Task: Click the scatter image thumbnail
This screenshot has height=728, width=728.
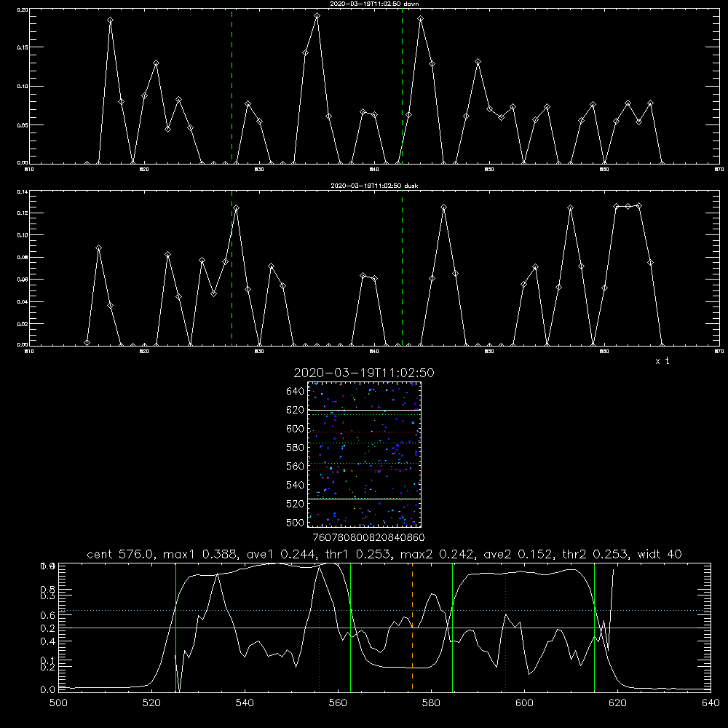Action: pos(364,454)
